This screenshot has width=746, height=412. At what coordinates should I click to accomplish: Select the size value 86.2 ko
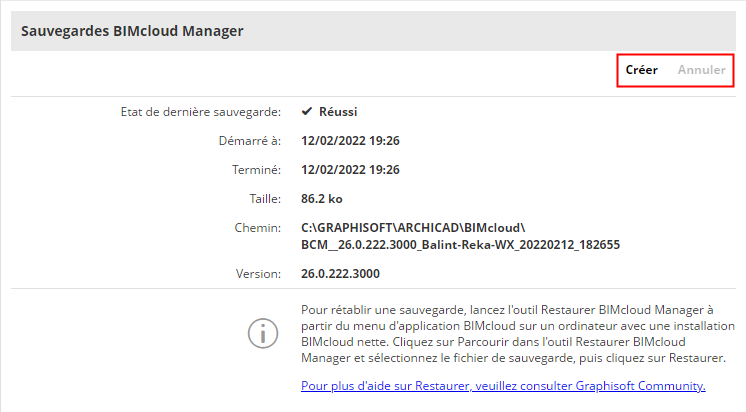(x=322, y=199)
